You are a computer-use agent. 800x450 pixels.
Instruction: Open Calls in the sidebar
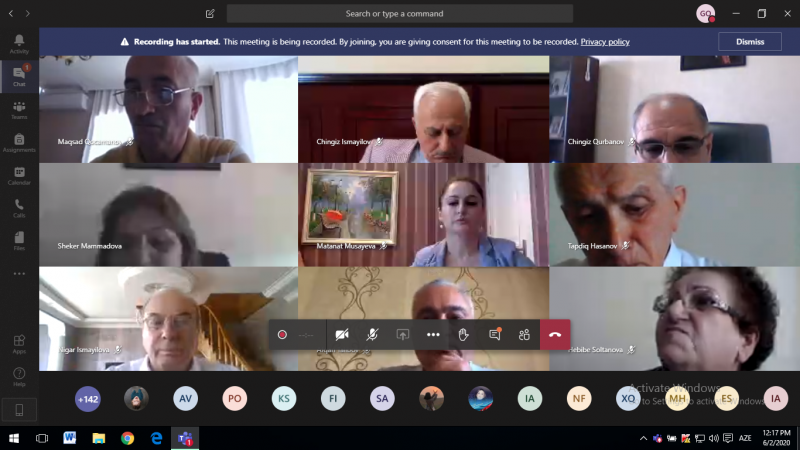tap(19, 208)
